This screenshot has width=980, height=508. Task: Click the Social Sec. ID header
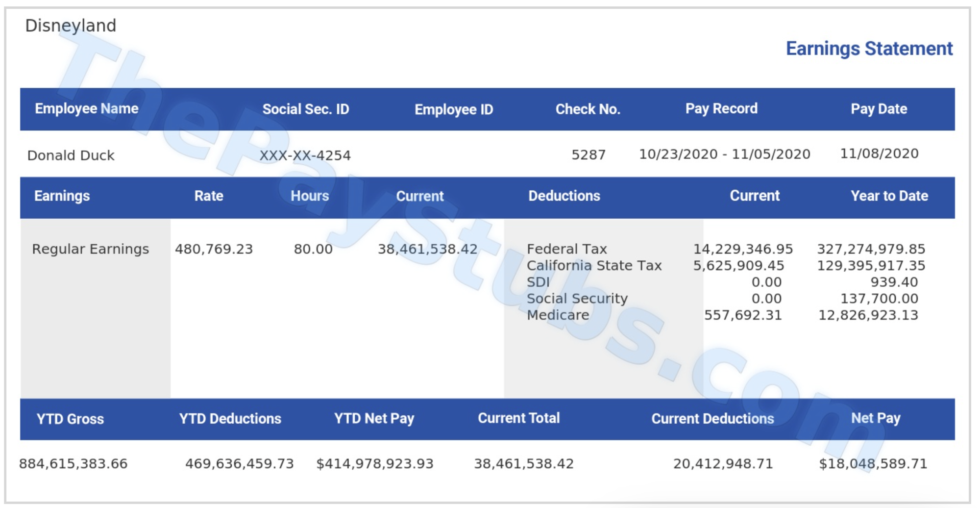[x=305, y=109]
